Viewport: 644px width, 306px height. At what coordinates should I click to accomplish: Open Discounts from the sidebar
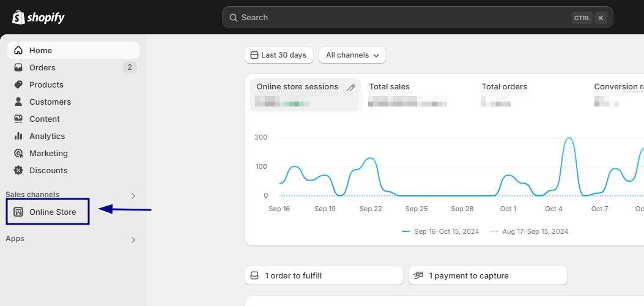click(73, 170)
